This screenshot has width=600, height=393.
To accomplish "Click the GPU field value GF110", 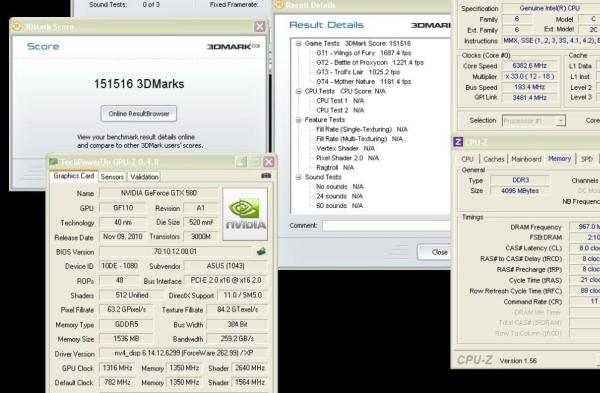I will tap(123, 208).
